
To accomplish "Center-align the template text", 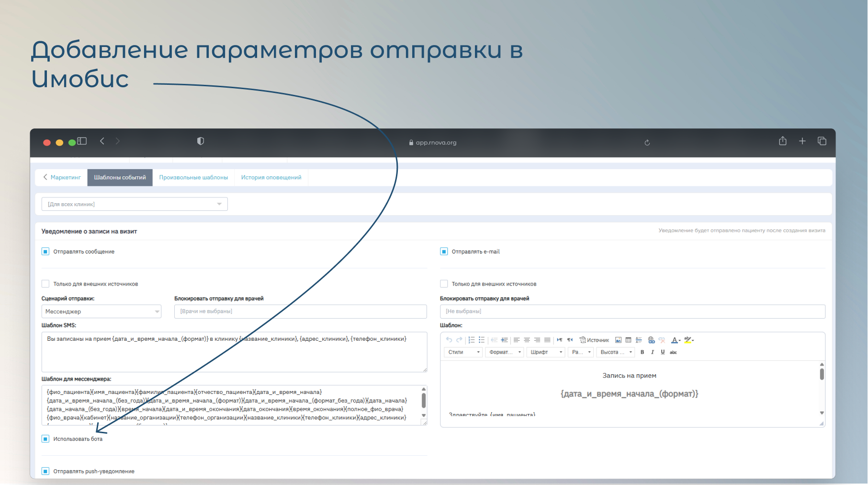I will (x=527, y=340).
